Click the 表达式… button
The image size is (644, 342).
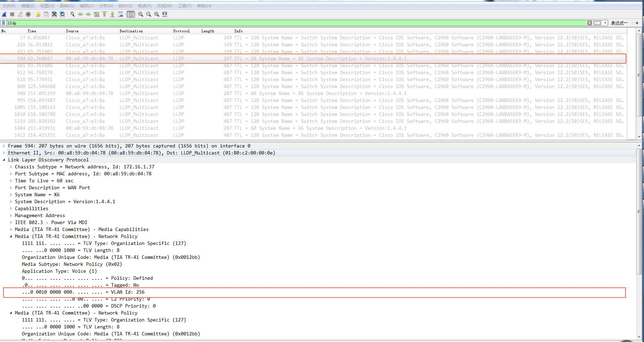tap(619, 23)
